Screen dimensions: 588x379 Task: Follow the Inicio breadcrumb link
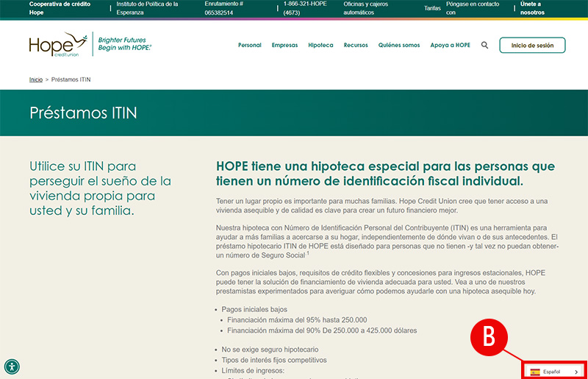tap(35, 79)
